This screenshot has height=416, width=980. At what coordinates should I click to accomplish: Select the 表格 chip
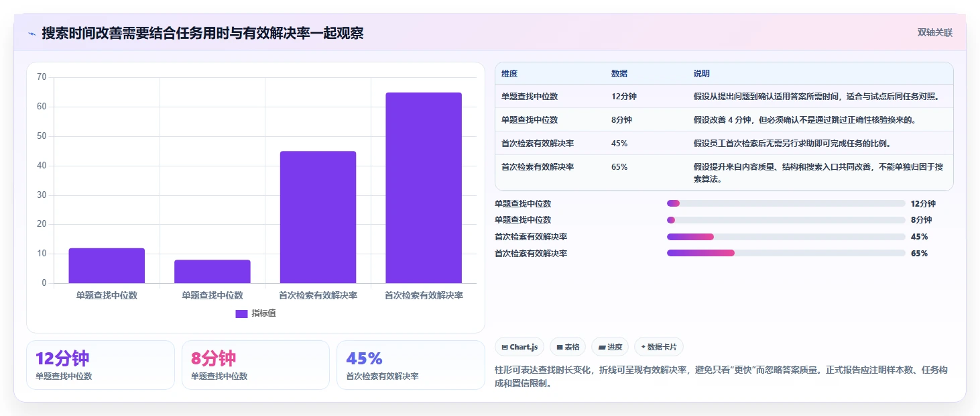tap(568, 347)
